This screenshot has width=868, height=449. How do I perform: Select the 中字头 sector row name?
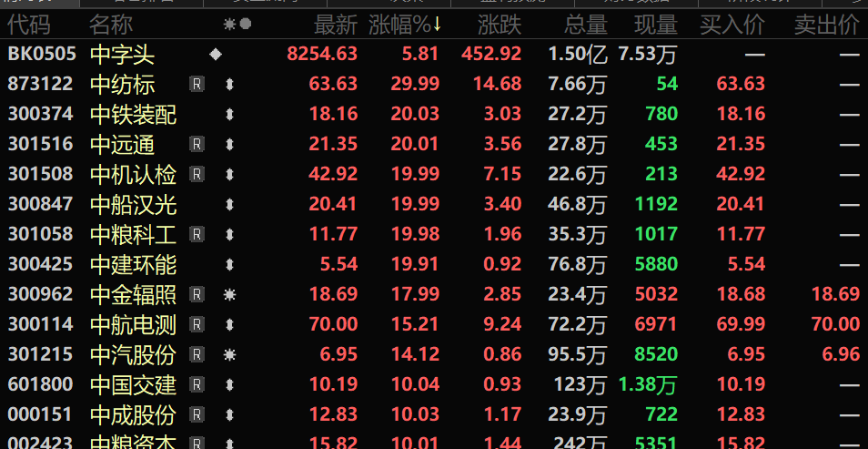[x=122, y=55]
